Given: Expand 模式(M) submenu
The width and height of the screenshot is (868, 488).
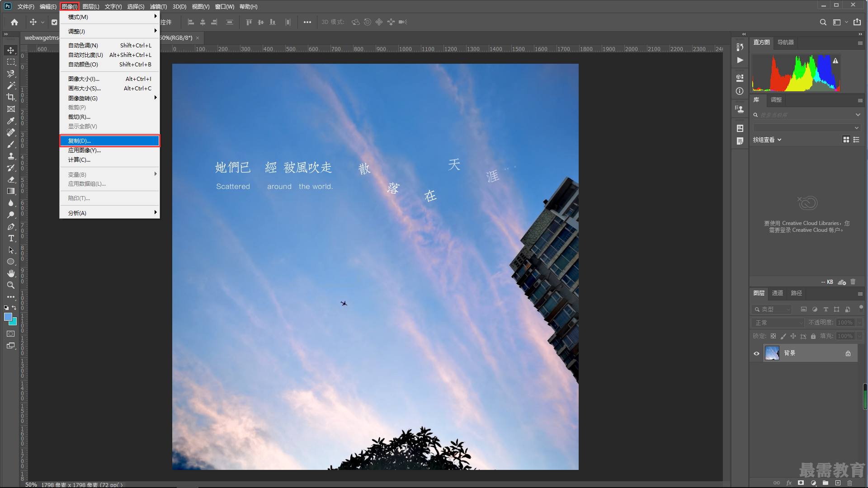Looking at the screenshot, I should tap(109, 17).
